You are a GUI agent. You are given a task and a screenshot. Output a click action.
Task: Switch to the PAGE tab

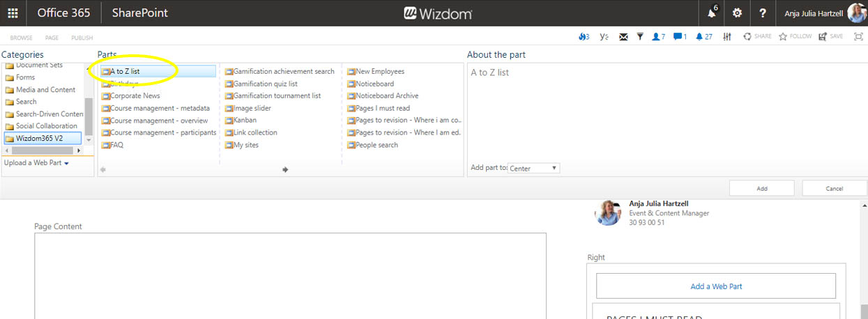(52, 38)
